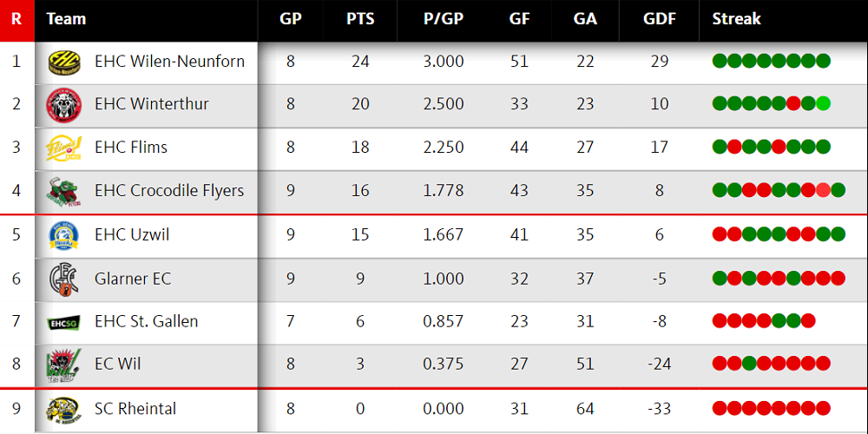Open the Glarner EC team name link

coord(133,279)
